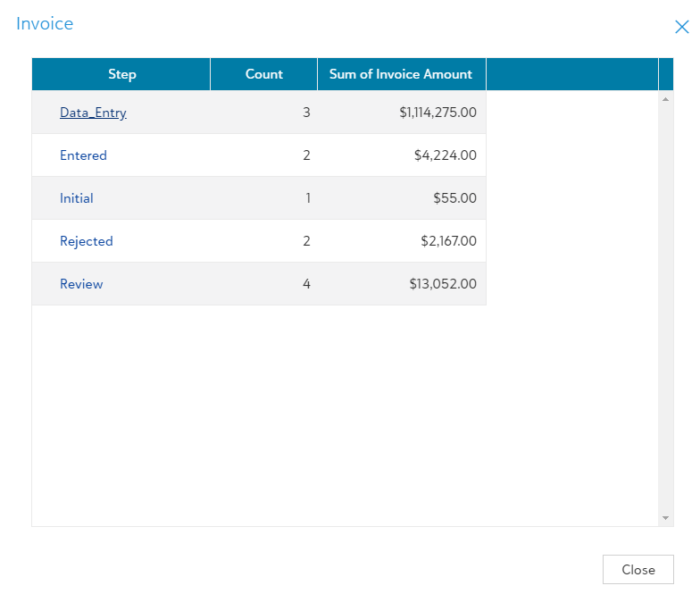Sort by the Step column header
Image resolution: width=700 pixels, height=594 pixels.
click(x=121, y=74)
